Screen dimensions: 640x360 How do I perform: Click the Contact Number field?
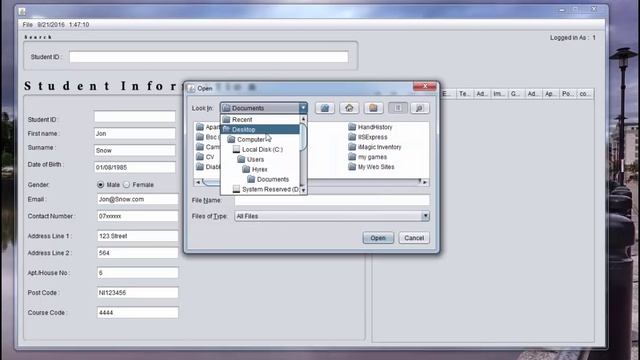pyautogui.click(x=138, y=216)
